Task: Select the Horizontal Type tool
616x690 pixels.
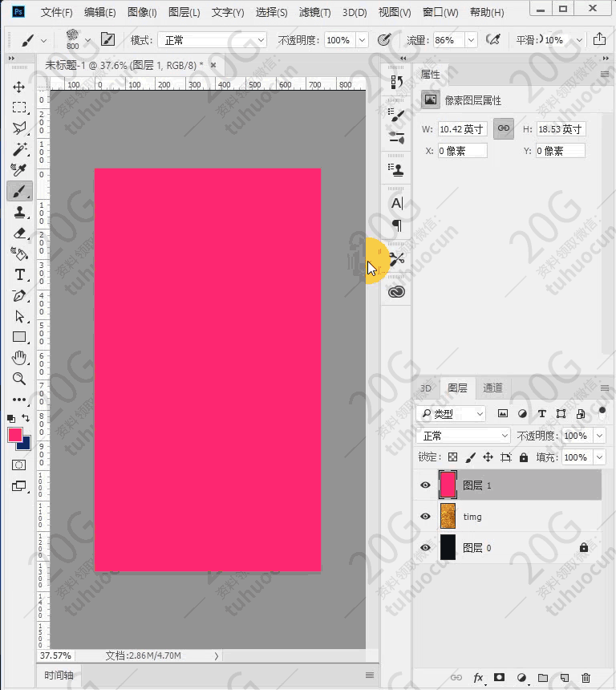Action: pyautogui.click(x=19, y=274)
